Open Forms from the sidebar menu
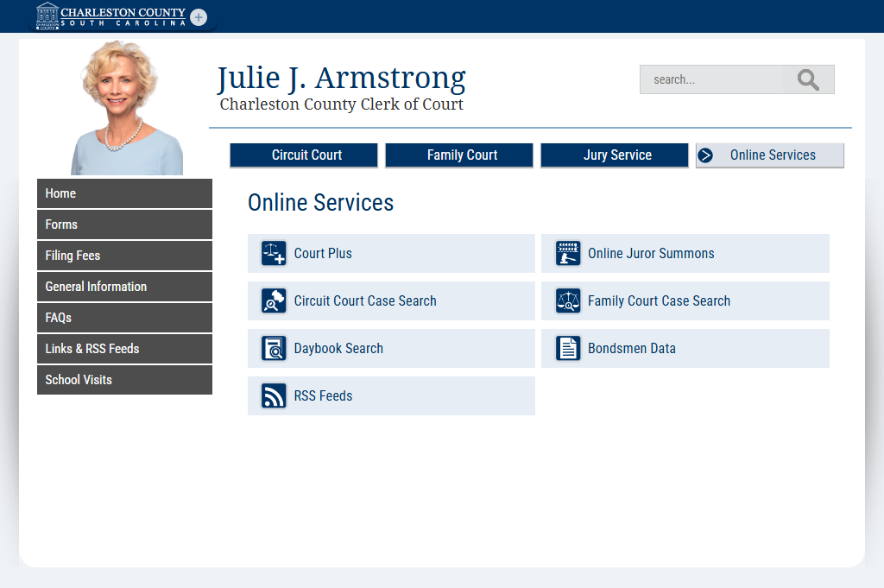The width and height of the screenshot is (884, 588). 124,224
